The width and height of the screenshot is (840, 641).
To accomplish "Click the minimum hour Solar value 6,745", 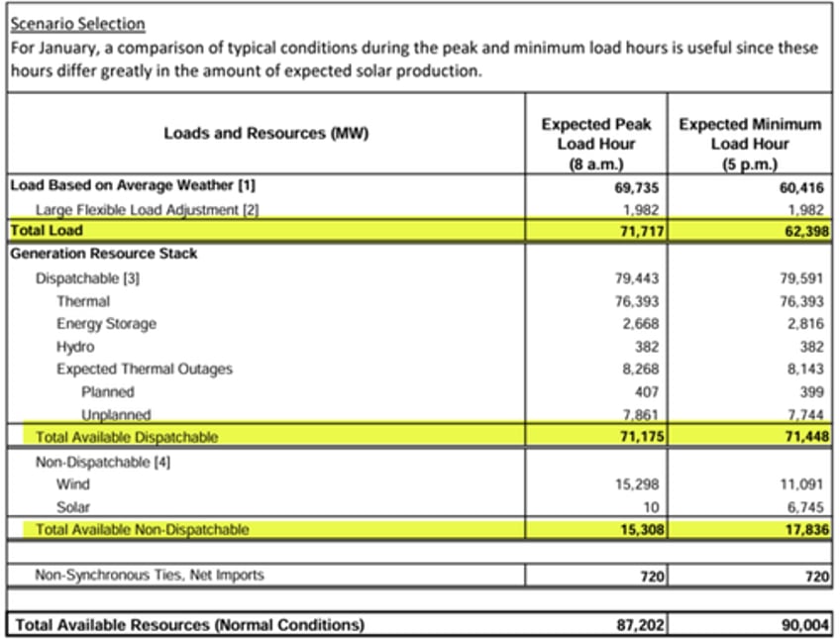I will [x=805, y=507].
